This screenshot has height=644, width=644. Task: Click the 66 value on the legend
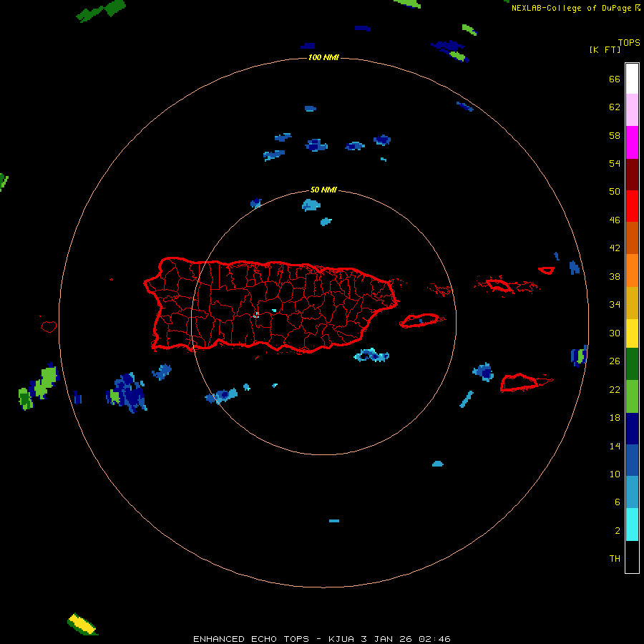point(615,79)
